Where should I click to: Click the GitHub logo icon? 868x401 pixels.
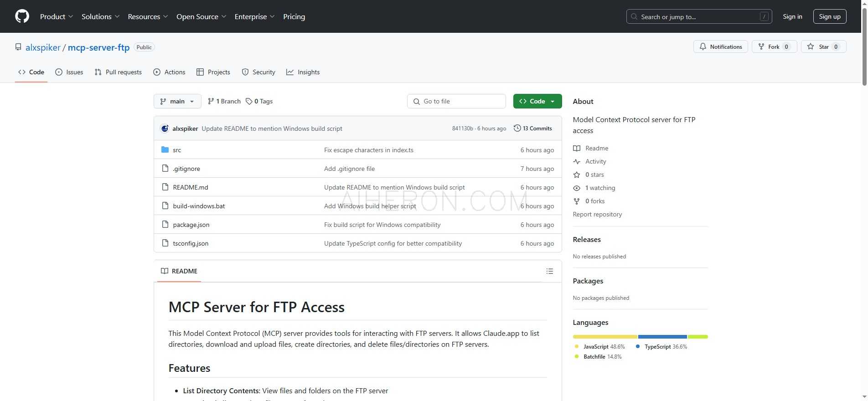22,16
